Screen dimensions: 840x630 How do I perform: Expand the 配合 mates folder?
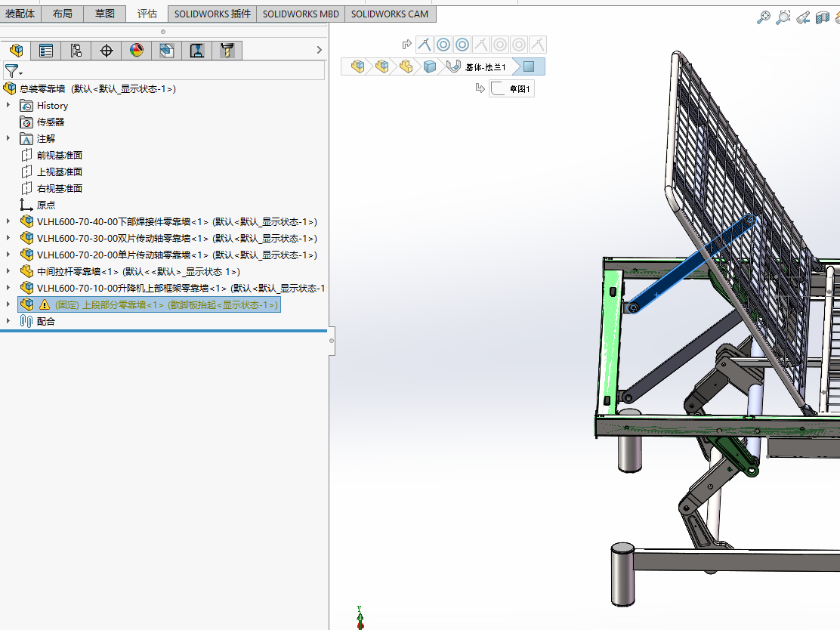click(8, 321)
